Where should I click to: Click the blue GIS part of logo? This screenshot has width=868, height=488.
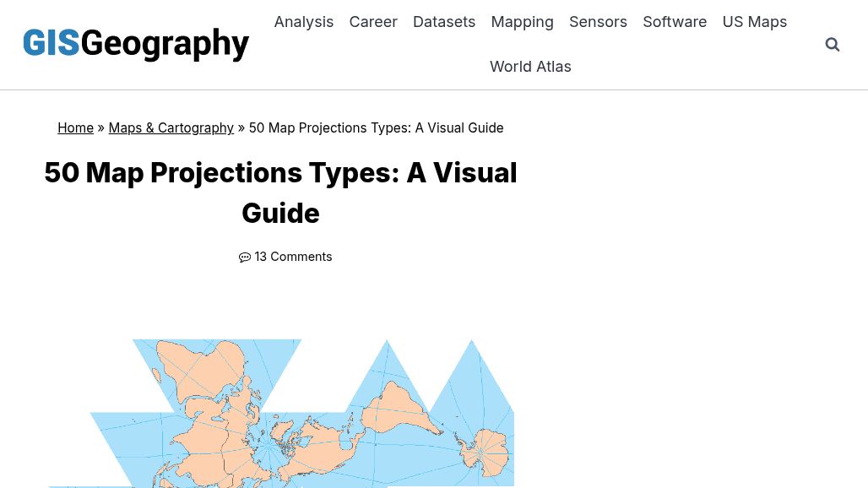click(52, 44)
